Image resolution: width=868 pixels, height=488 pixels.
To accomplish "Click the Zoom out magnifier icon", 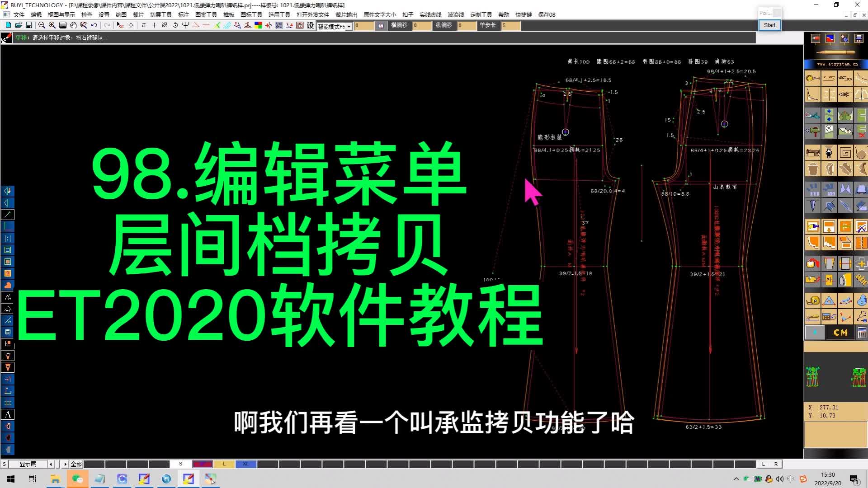I will (42, 25).
